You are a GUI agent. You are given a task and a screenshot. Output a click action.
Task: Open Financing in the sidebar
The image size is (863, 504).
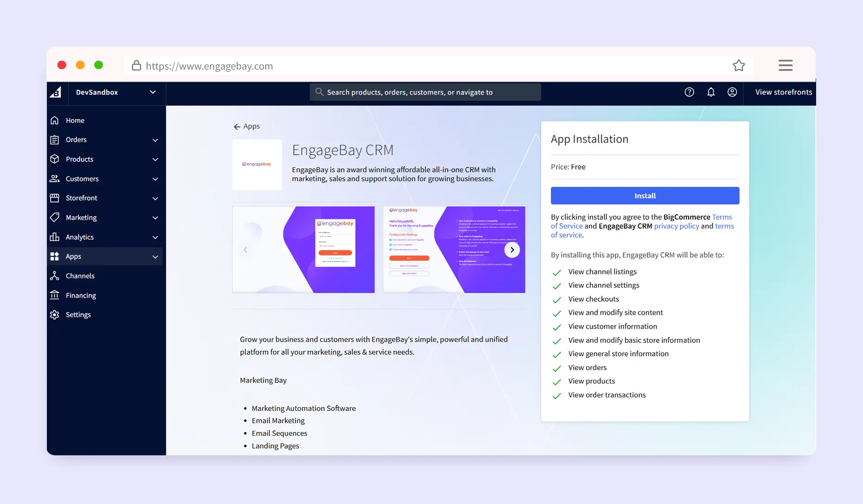tap(81, 295)
